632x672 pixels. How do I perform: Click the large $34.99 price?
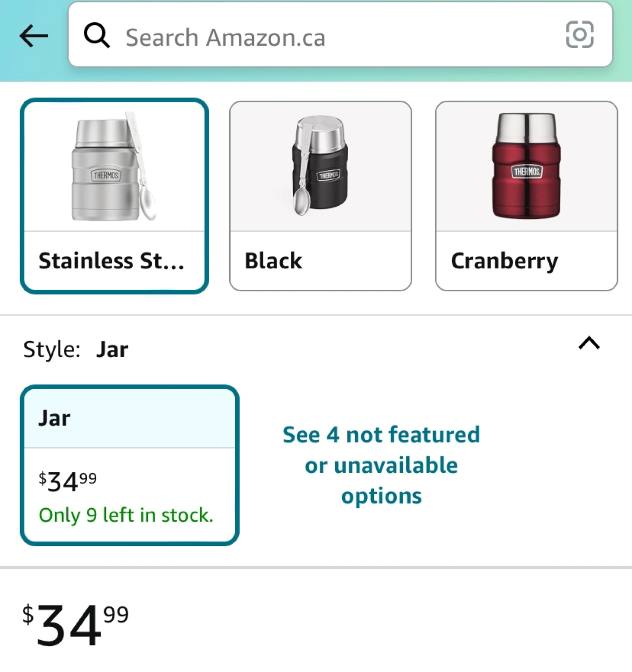pos(76,624)
